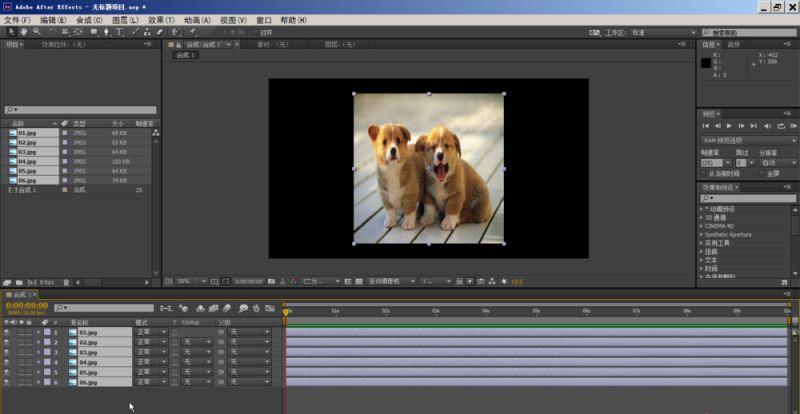Jump to first frame in preview panel
This screenshot has width=800, height=414.
click(x=706, y=126)
